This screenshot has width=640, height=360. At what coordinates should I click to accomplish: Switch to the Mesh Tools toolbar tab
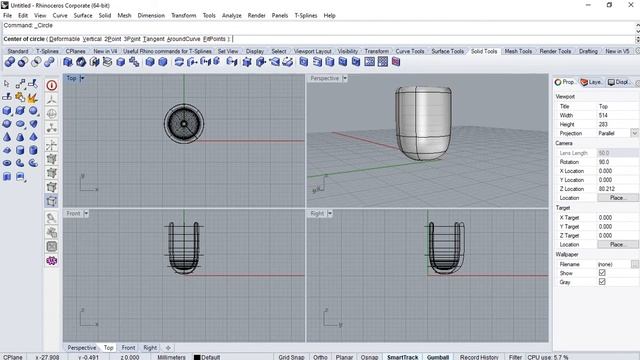[518, 51]
